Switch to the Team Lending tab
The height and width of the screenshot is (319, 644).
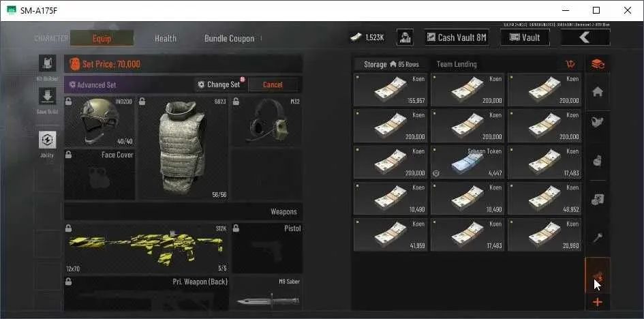457,65
